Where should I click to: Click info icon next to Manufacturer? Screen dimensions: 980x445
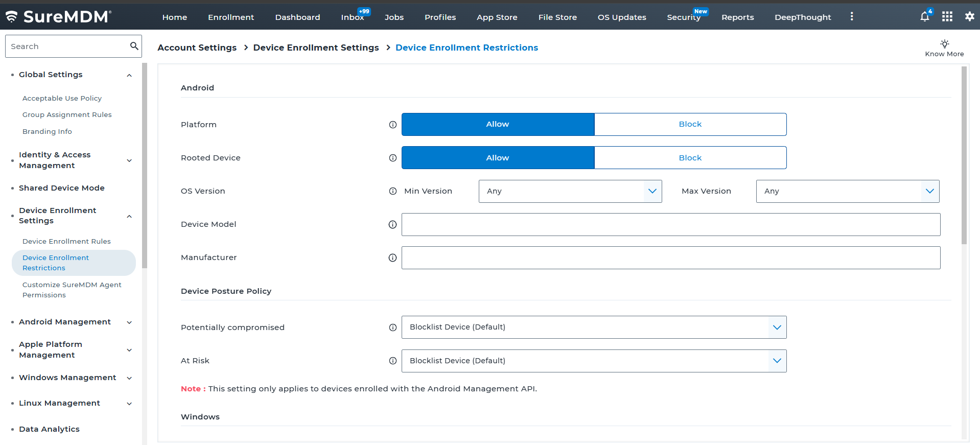click(392, 258)
